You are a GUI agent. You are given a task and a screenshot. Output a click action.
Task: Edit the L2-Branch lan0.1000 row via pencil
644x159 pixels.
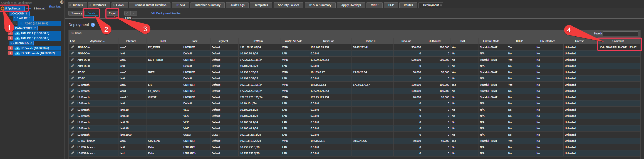point(73,135)
